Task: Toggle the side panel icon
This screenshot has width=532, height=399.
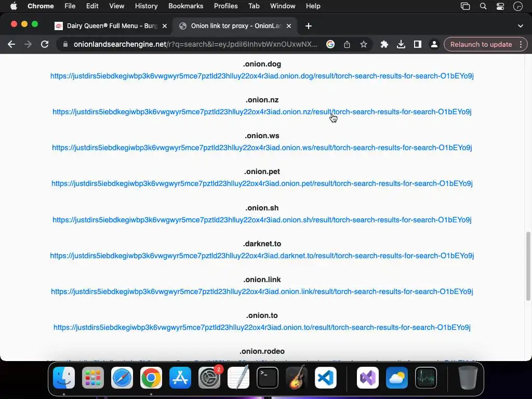Action: click(418, 45)
